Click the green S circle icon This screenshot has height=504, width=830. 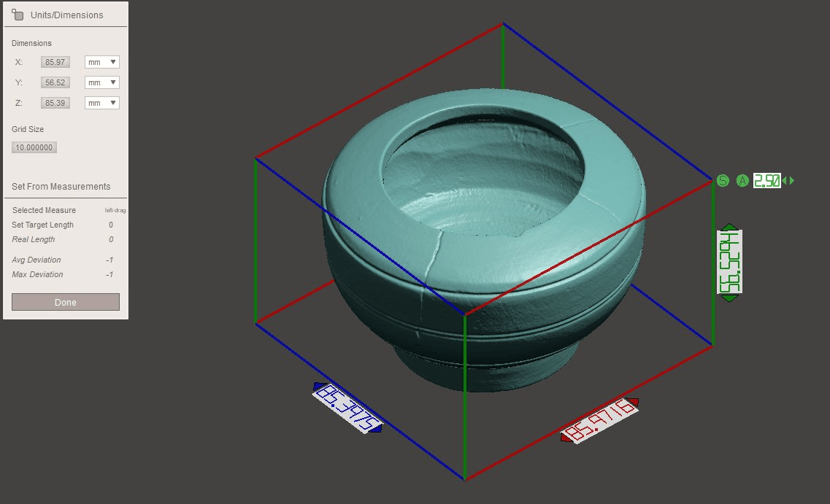[723, 180]
